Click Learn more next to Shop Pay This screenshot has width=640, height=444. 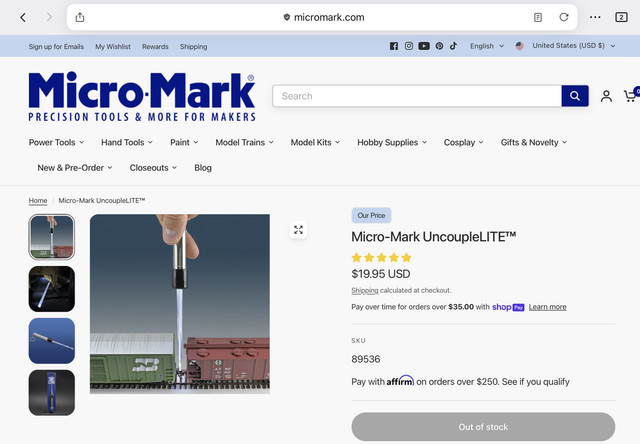547,307
